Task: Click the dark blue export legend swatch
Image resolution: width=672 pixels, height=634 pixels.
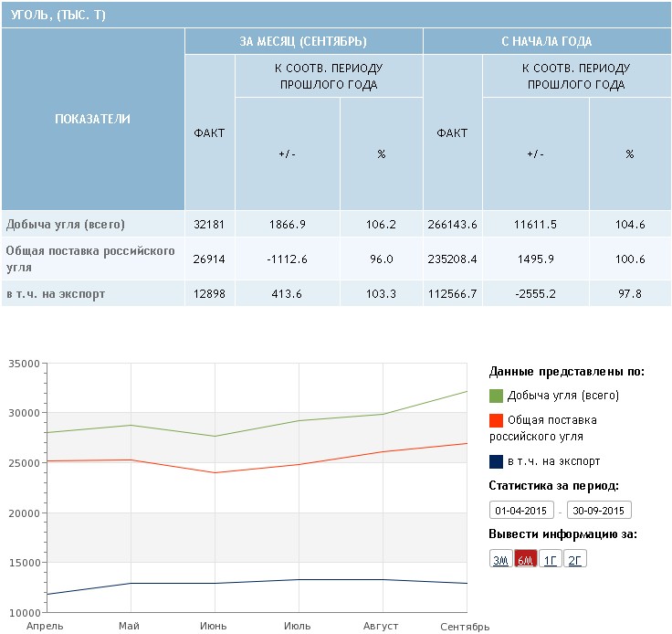Action: point(496,461)
